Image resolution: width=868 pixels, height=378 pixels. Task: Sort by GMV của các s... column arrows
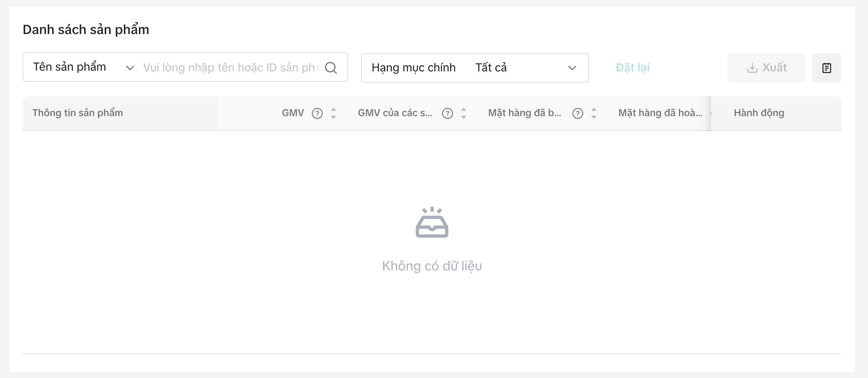point(464,113)
